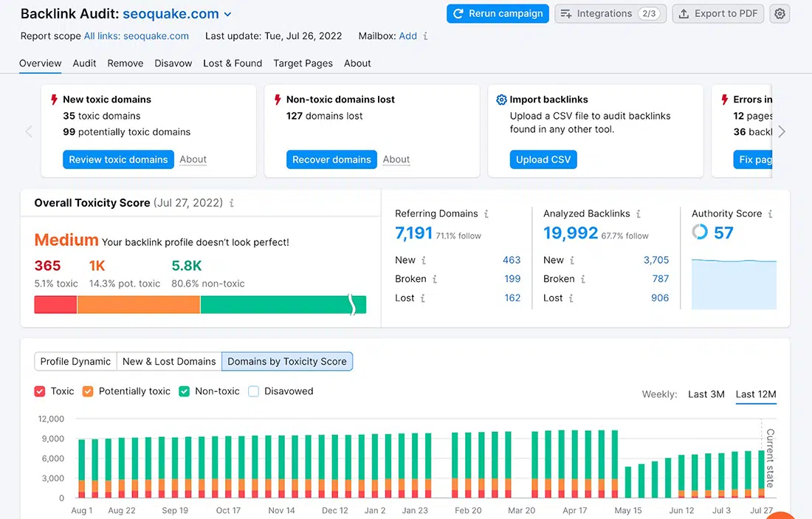Click the Mailbox Add link
812x519 pixels.
(x=408, y=36)
